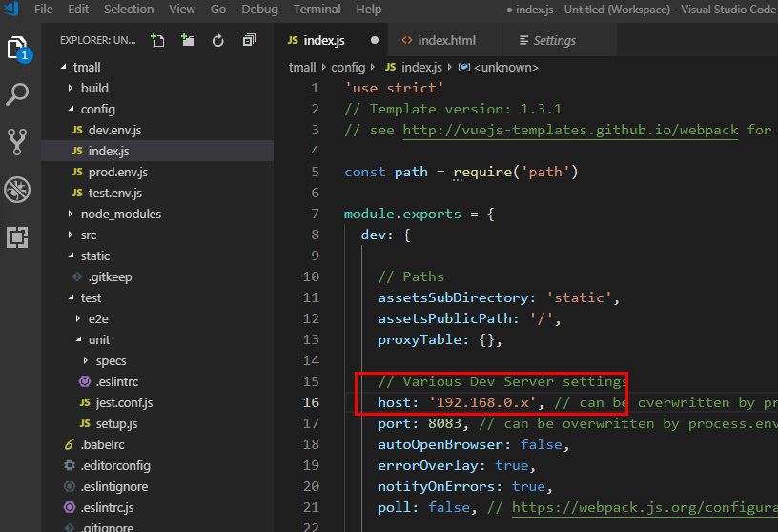Refresh the Explorer file tree
The width and height of the screenshot is (778, 532).
[218, 41]
